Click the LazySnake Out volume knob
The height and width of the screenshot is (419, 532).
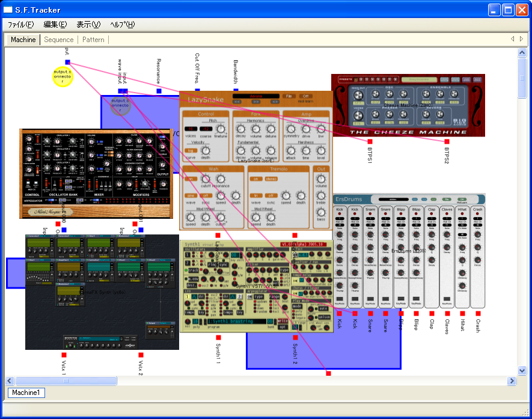coord(321,179)
